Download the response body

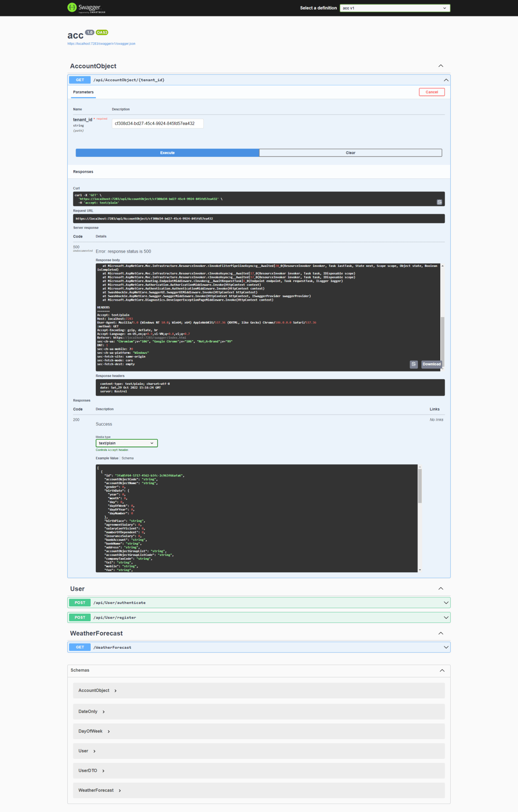(x=432, y=364)
